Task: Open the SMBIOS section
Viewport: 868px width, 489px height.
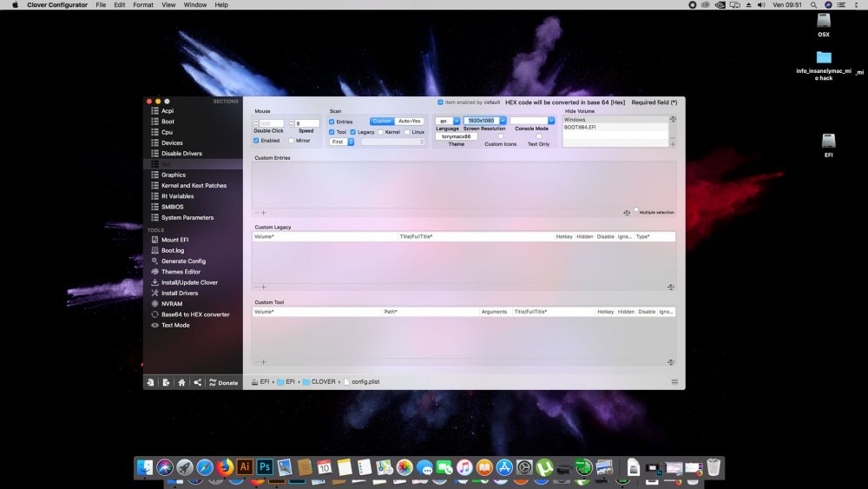Action: click(172, 207)
